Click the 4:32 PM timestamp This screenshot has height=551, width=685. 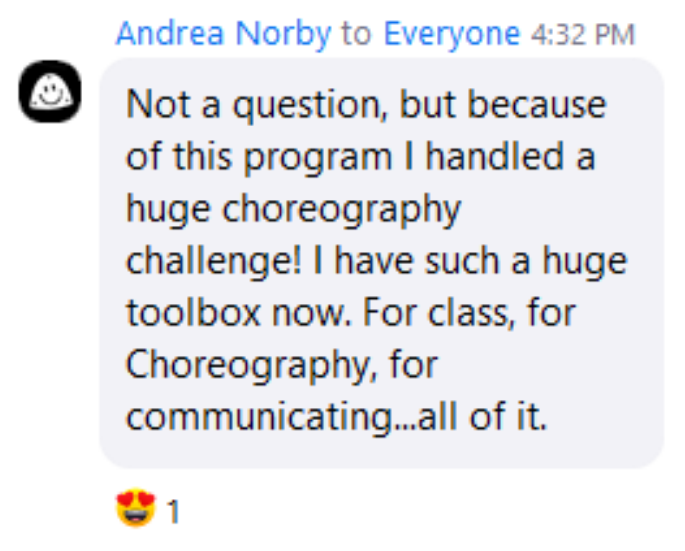583,35
